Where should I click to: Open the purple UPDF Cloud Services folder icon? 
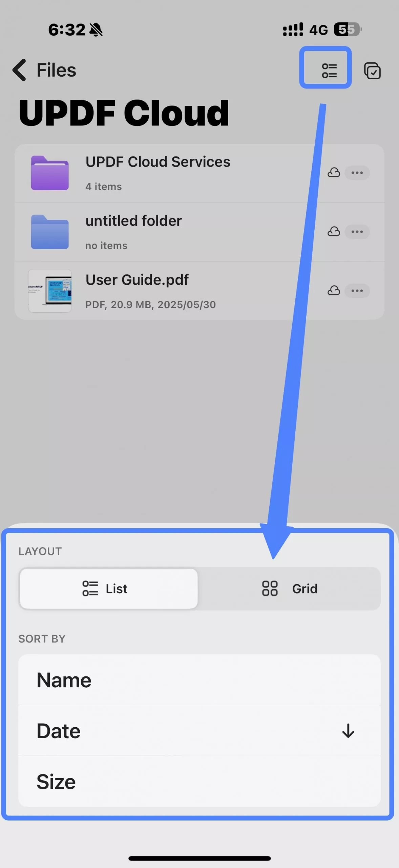tap(50, 173)
